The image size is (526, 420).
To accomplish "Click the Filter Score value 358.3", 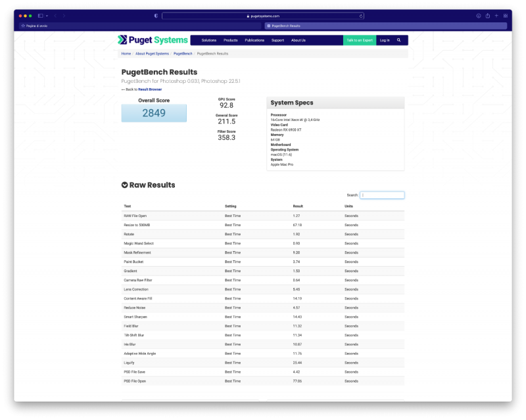I will pyautogui.click(x=226, y=137).
